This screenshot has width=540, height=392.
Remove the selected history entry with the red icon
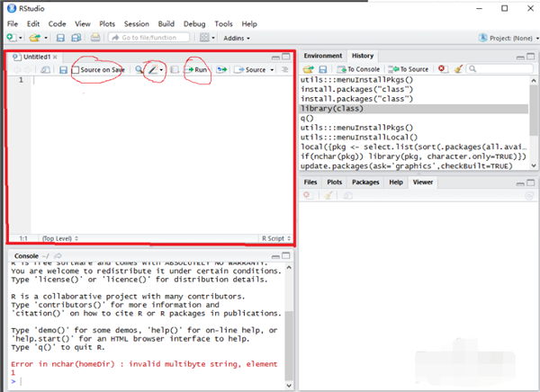[442, 68]
